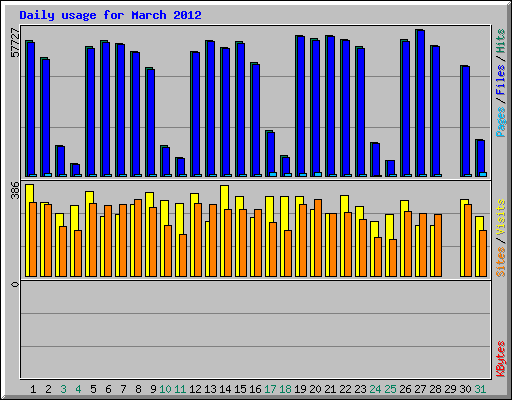Click green weekend day label 31
This screenshot has width=512, height=400.
(x=480, y=389)
